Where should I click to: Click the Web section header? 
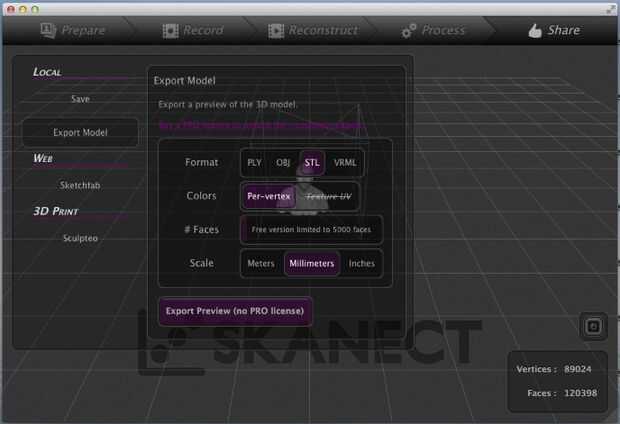43,158
